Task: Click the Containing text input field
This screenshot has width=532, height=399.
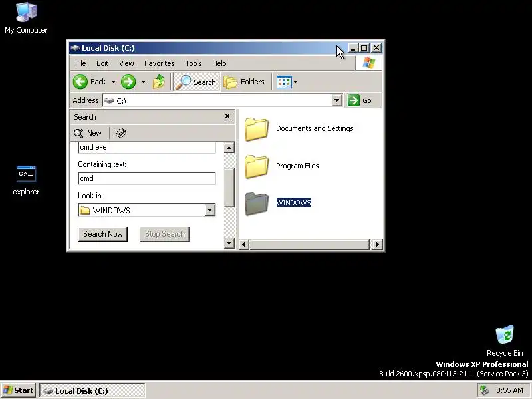Action: (147, 178)
